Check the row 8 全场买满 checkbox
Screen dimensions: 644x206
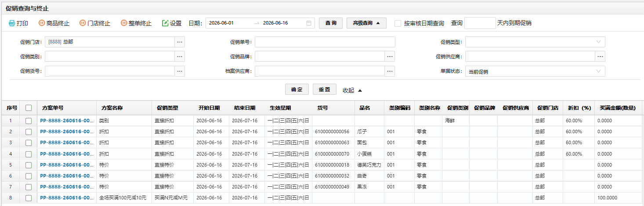click(x=29, y=198)
